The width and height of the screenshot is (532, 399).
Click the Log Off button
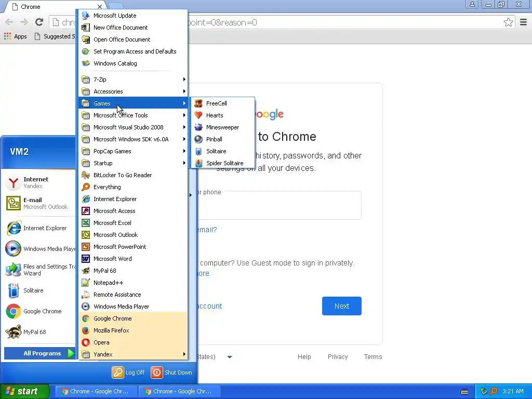click(129, 372)
